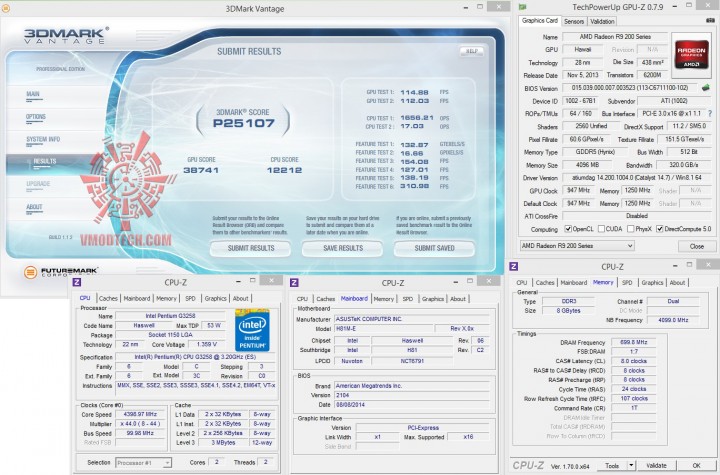Toggle the OpenCL checkbox
Image resolution: width=720 pixels, height=475 pixels.
click(x=568, y=229)
